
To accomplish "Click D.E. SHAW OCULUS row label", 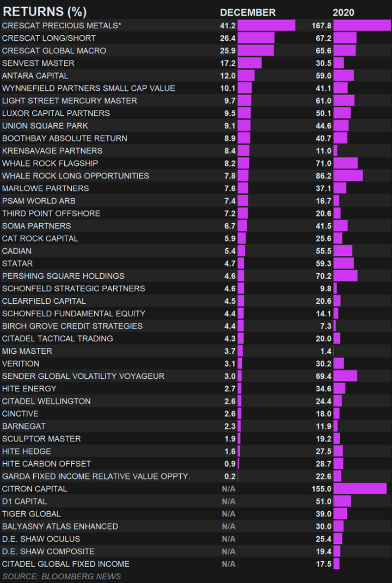I will (41, 539).
